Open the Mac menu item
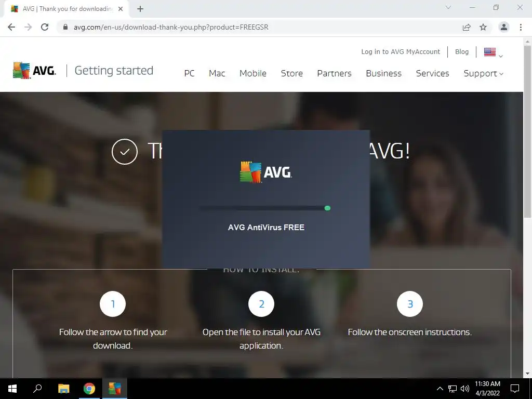The image size is (532, 399). point(217,73)
